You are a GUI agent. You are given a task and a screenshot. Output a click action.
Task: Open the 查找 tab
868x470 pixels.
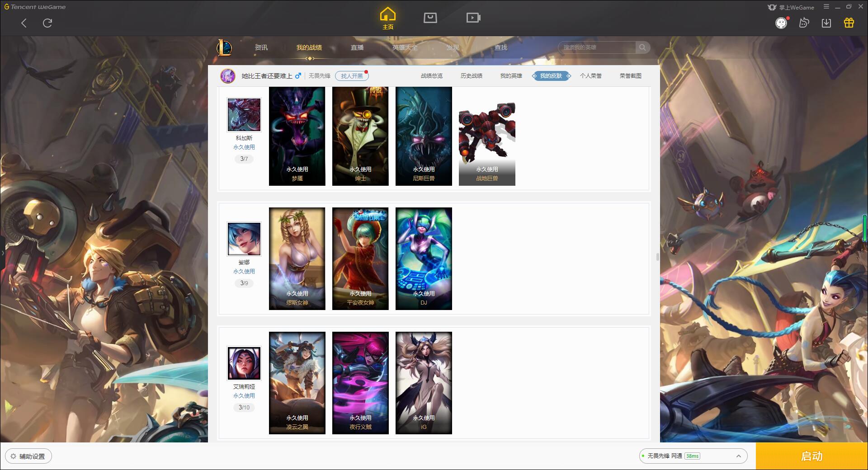pos(501,47)
